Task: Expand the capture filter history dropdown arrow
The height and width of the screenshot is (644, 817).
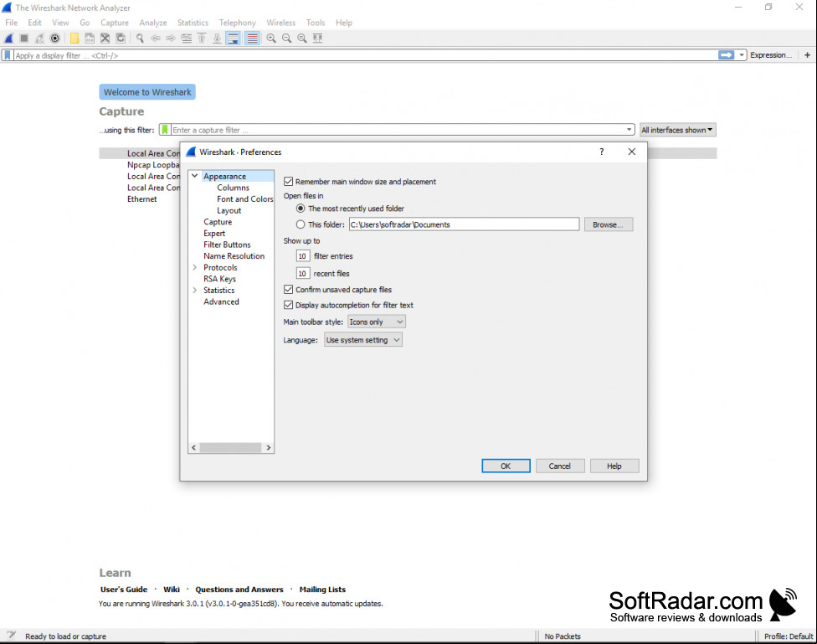Action: (x=629, y=130)
